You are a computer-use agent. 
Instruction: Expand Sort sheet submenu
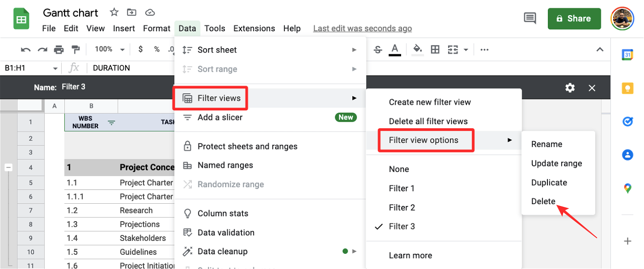(x=270, y=50)
